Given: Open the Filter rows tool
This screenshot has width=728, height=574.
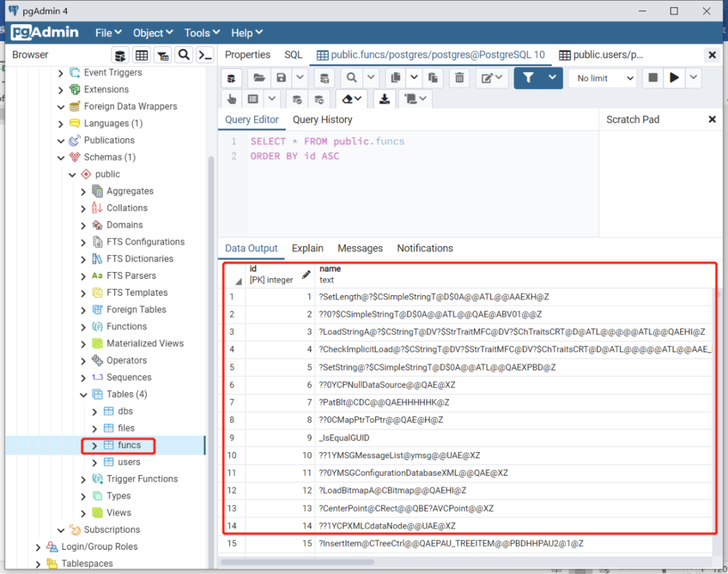Looking at the screenshot, I should [x=528, y=77].
